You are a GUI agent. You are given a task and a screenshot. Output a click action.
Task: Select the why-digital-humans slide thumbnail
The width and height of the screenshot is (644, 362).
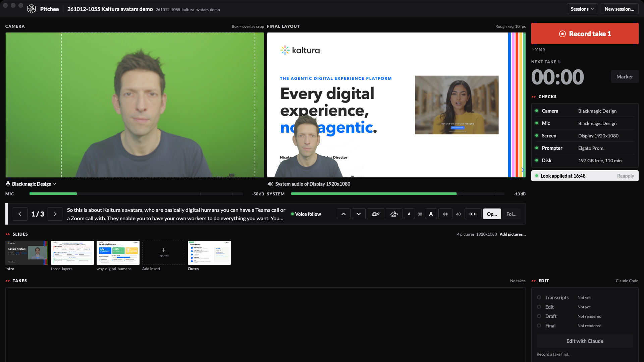click(118, 253)
